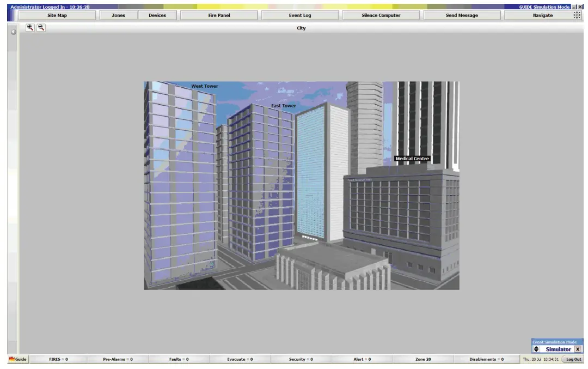Switch to the Zones view

118,15
